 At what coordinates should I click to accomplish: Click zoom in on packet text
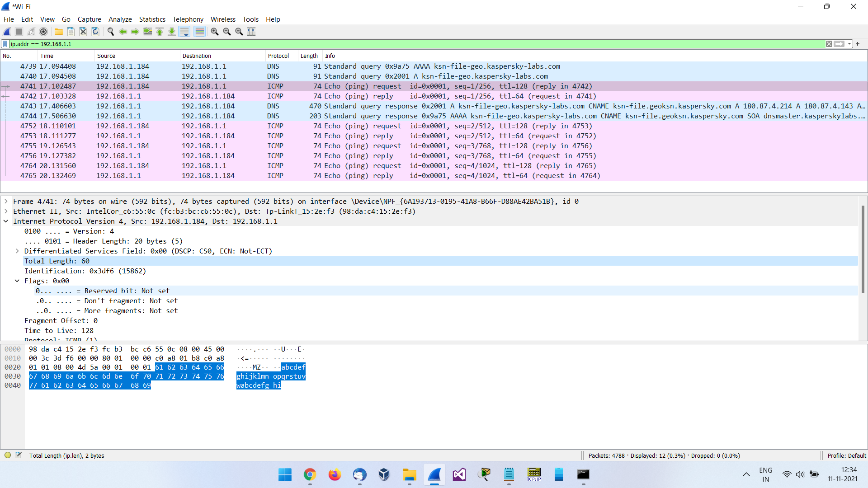click(215, 32)
